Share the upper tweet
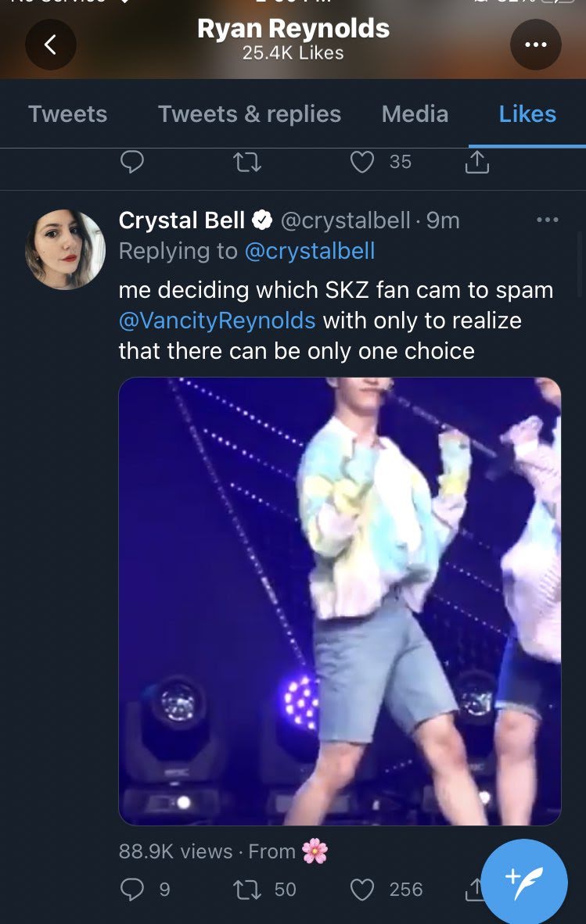This screenshot has height=924, width=586. 477,162
